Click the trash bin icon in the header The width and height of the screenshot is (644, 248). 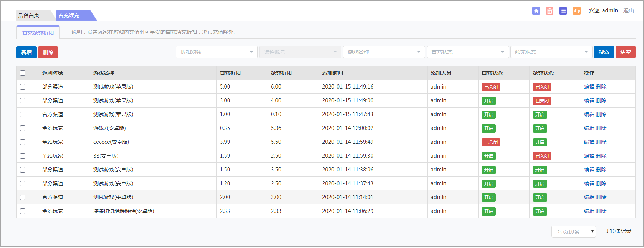[x=550, y=11]
